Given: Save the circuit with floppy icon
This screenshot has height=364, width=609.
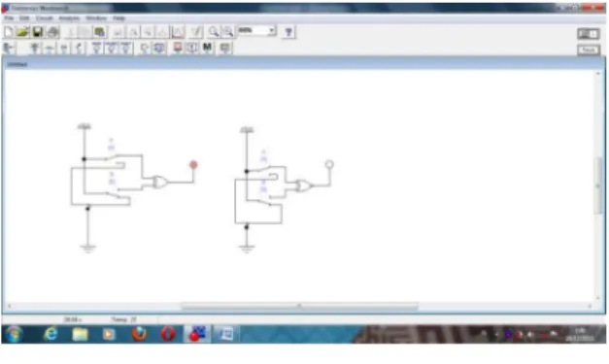Looking at the screenshot, I should tap(38, 32).
